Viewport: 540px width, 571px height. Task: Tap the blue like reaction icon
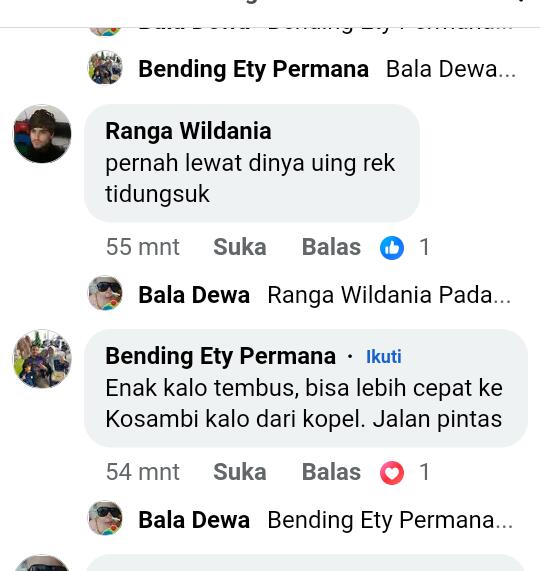tap(392, 248)
